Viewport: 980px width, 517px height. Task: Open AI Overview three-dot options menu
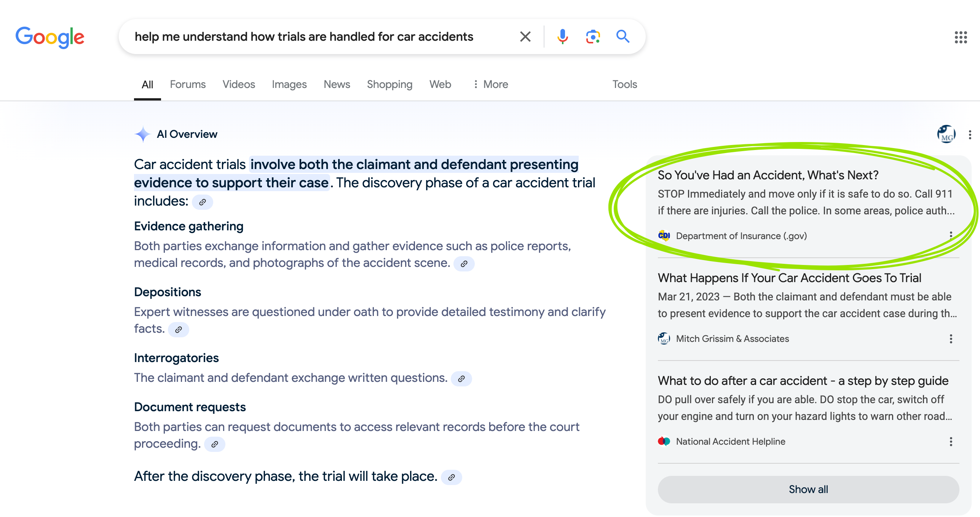(970, 134)
